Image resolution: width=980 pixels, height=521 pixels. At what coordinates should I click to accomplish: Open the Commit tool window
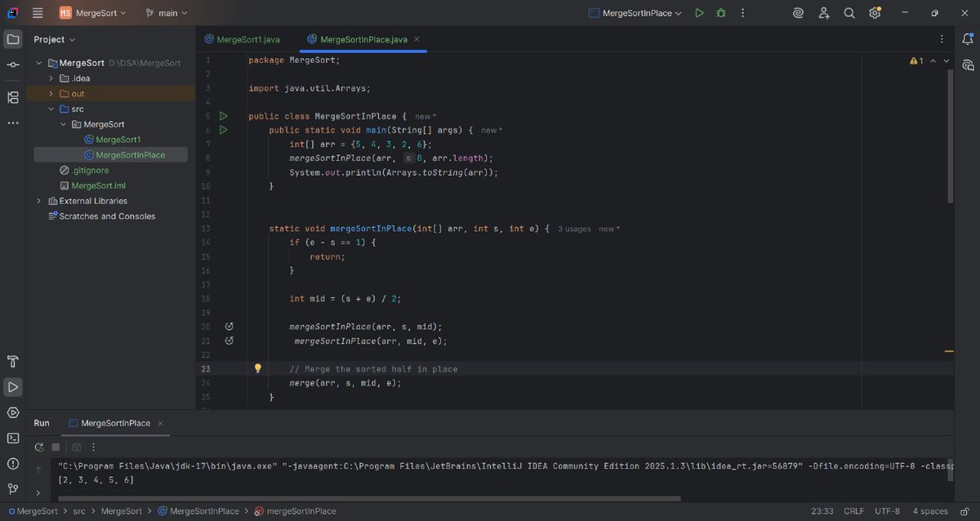[13, 65]
